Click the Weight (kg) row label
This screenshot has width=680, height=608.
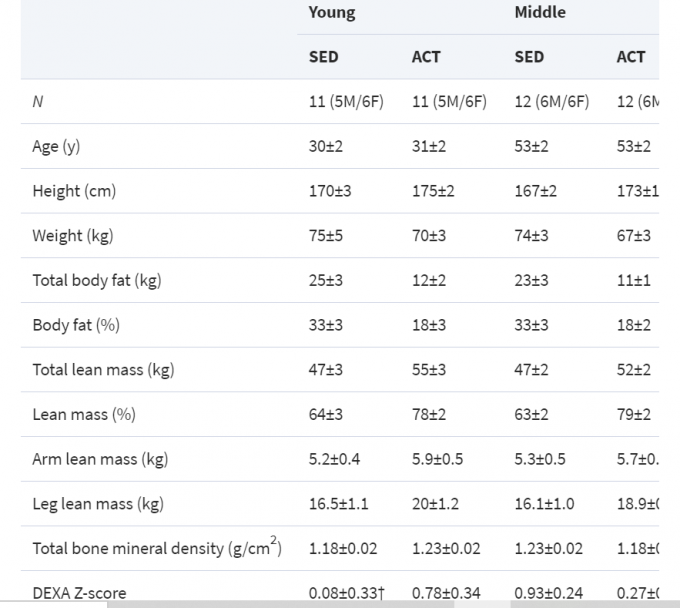click(73, 236)
